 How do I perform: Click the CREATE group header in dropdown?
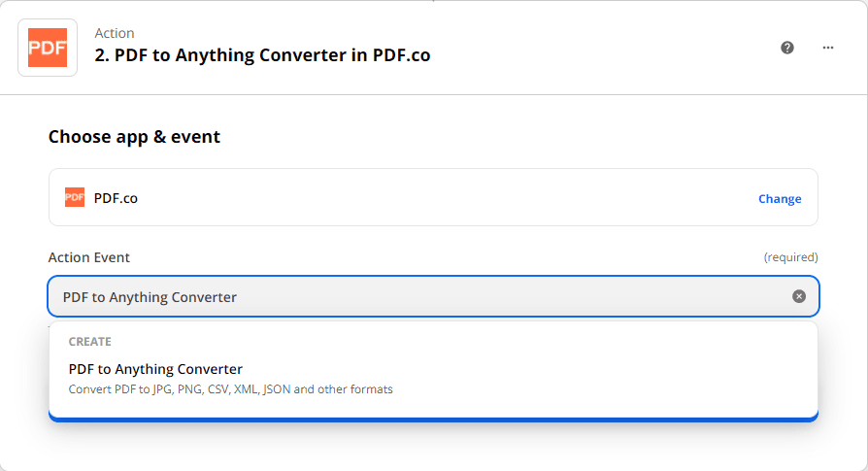90,342
